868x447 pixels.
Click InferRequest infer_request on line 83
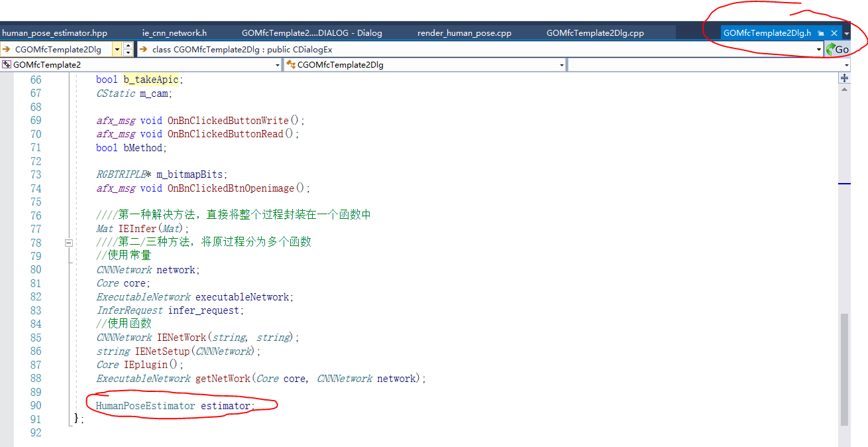coord(170,310)
